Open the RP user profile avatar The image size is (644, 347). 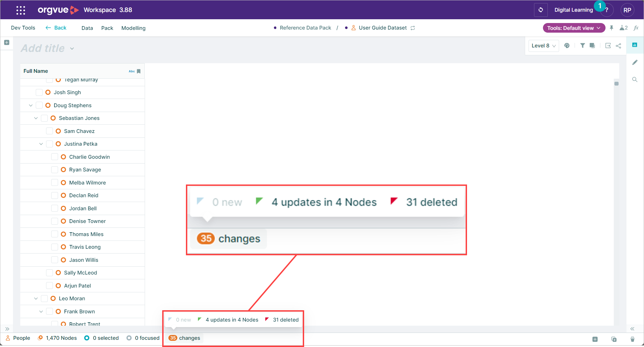pos(627,10)
